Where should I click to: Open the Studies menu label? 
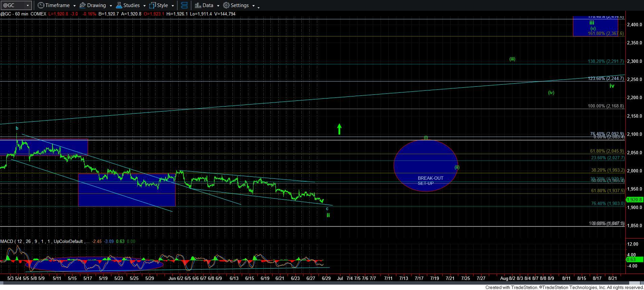click(132, 5)
